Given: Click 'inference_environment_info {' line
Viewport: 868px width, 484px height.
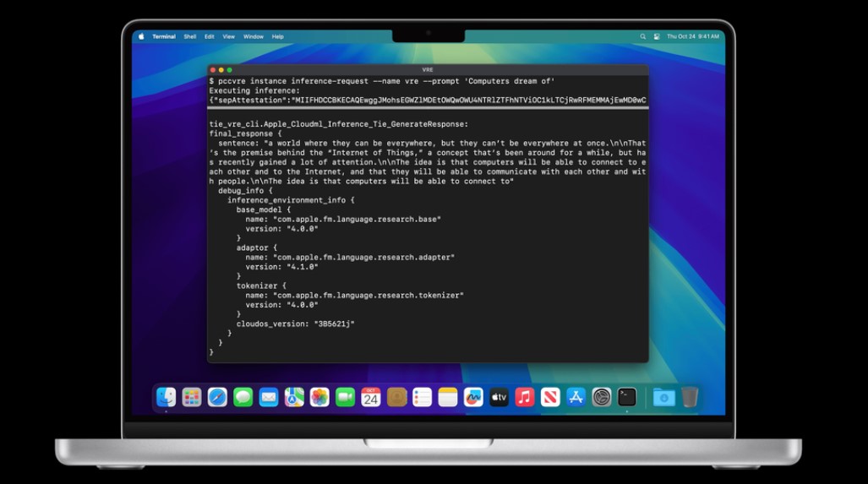Looking at the screenshot, I should (x=291, y=200).
